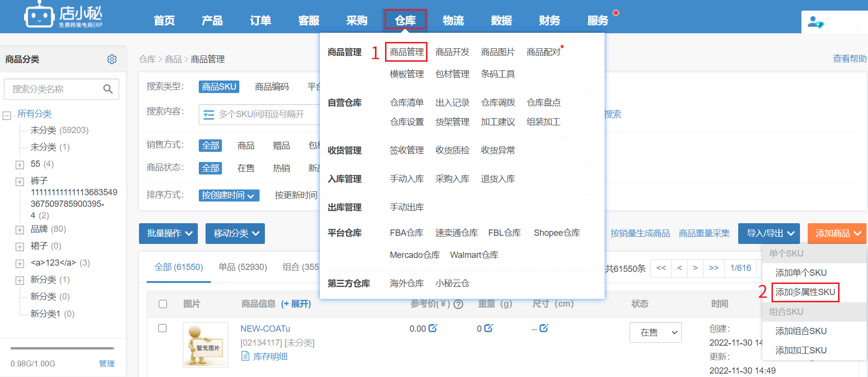Open the 批量操作 dropdown

(169, 233)
